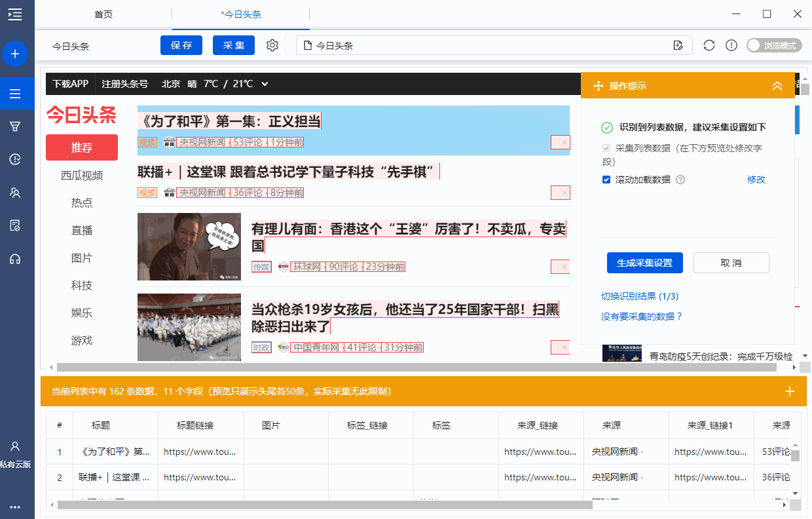The image size is (812, 519).
Task: Click the 修改 link
Action: (756, 180)
